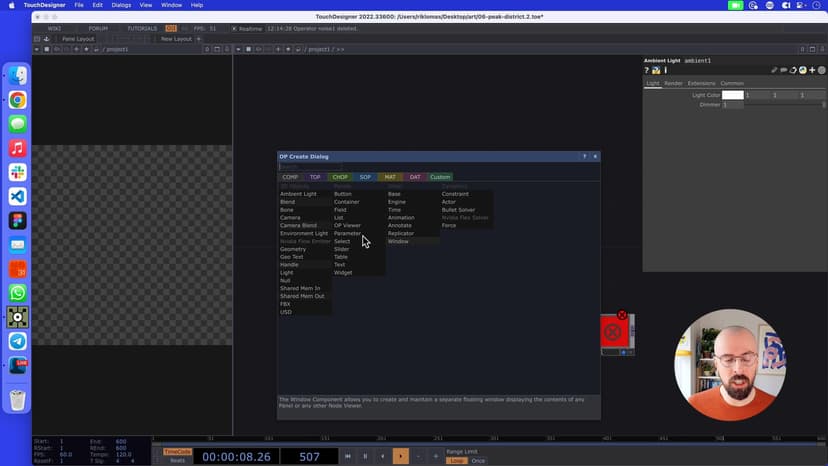The width and height of the screenshot is (828, 466).
Task: Enable TimeCode display mode
Action: coord(177,451)
